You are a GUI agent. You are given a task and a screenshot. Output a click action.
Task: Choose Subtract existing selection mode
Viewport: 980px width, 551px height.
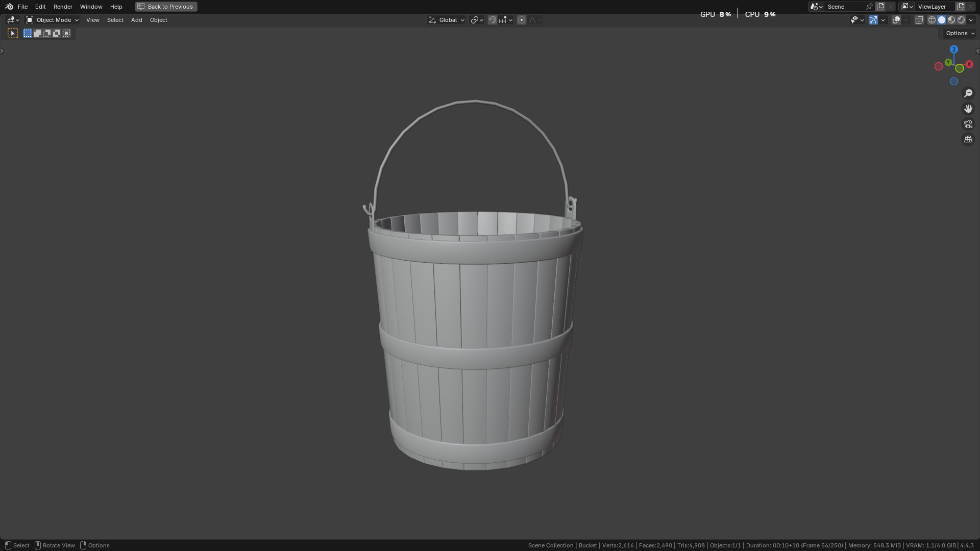[x=47, y=33]
